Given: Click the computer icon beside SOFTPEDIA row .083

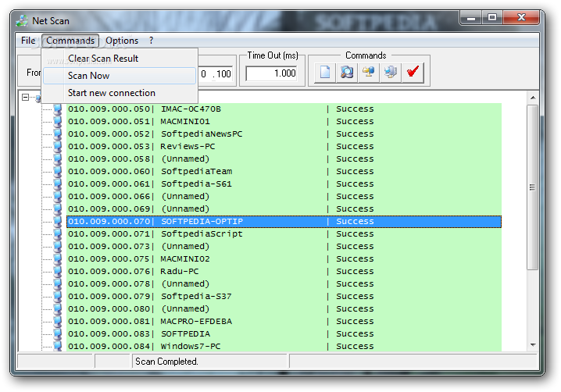Looking at the screenshot, I should click(x=57, y=333).
